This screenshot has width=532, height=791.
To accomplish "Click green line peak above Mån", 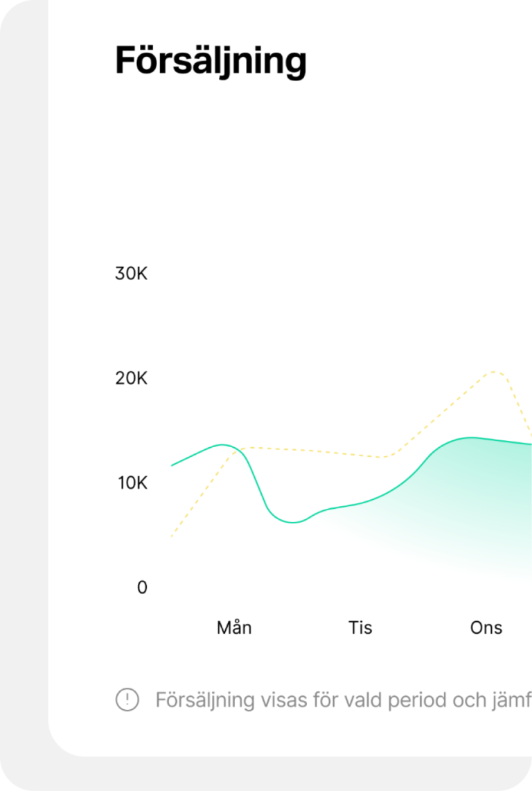I will tap(222, 445).
